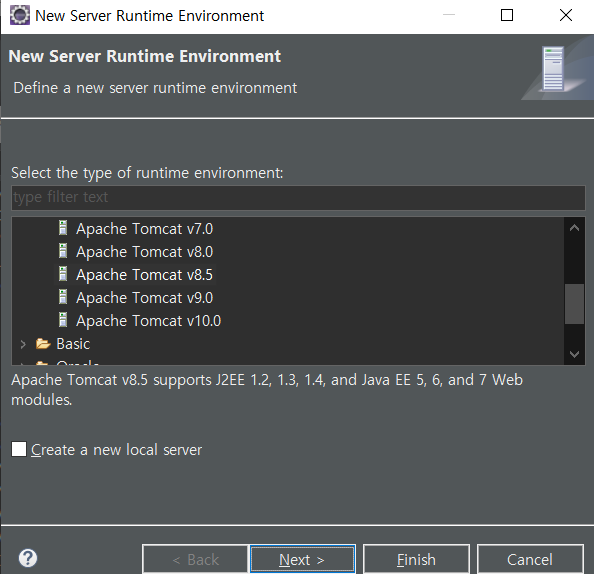Open the help question mark icon
Screen dimensions: 594x574
coord(28,558)
